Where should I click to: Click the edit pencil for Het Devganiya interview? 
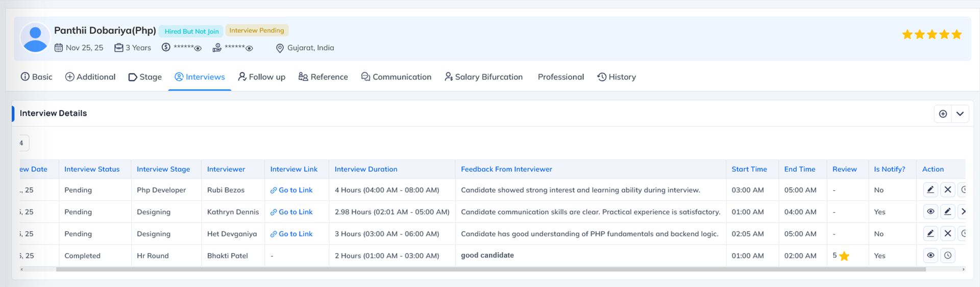pos(930,233)
